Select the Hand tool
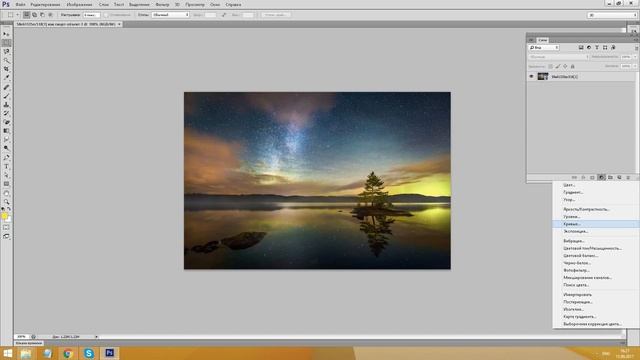640x360 pixels. coord(6,193)
